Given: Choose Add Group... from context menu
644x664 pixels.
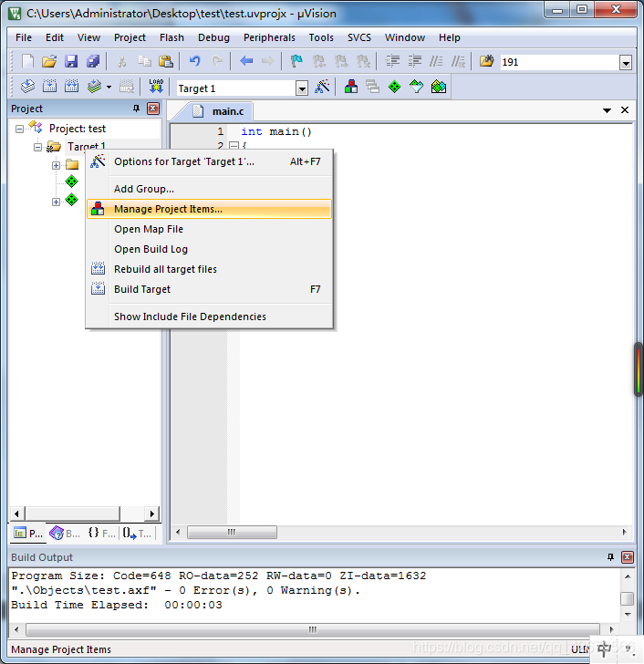Looking at the screenshot, I should pyautogui.click(x=143, y=189).
